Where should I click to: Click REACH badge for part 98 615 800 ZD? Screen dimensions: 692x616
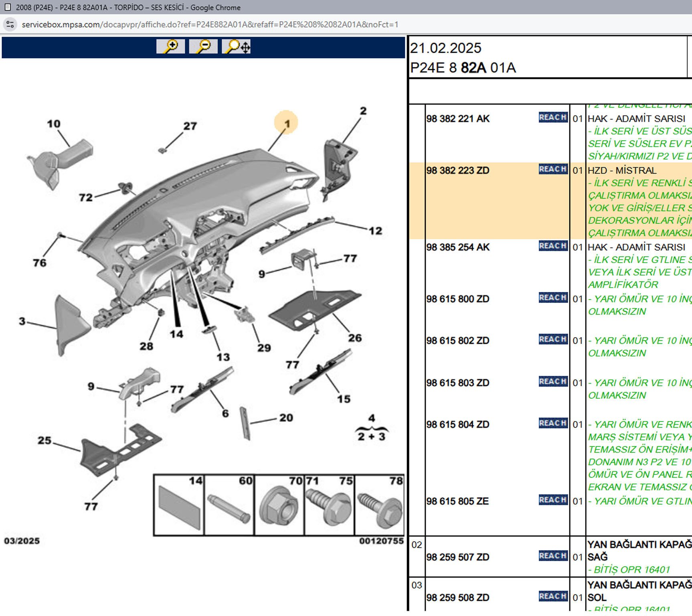point(553,298)
